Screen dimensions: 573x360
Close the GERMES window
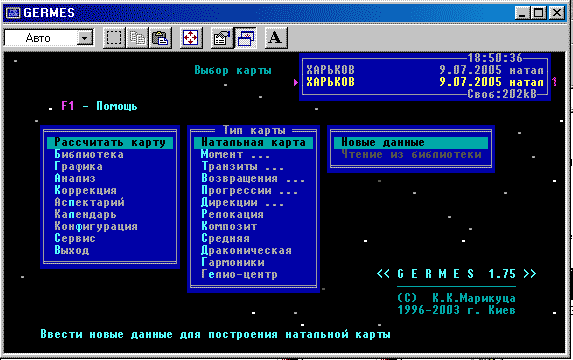coord(557,13)
